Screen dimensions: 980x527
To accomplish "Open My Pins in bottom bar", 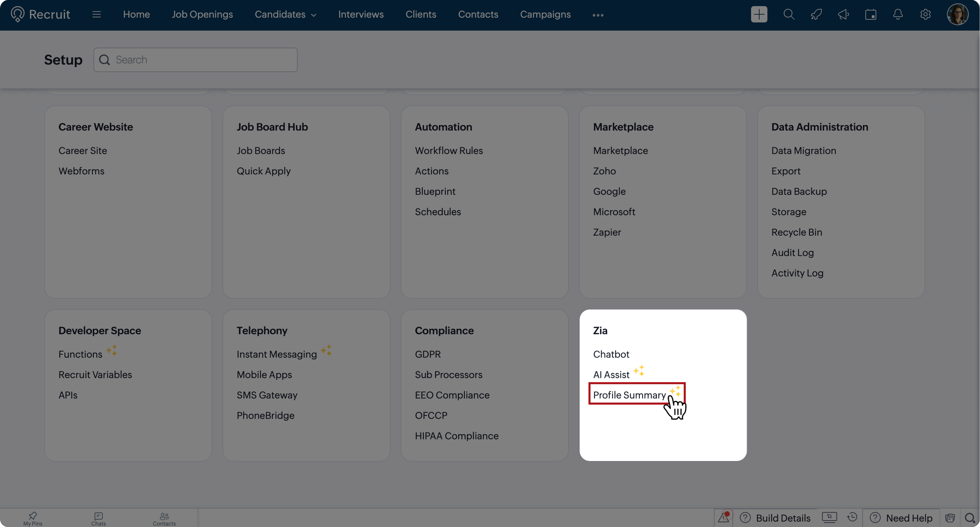I will pyautogui.click(x=33, y=519).
